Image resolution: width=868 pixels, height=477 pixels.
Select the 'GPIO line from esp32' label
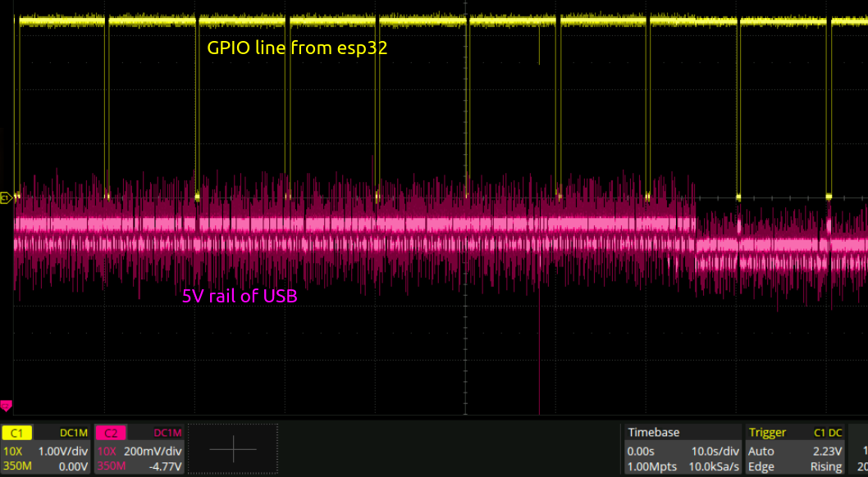pos(297,48)
